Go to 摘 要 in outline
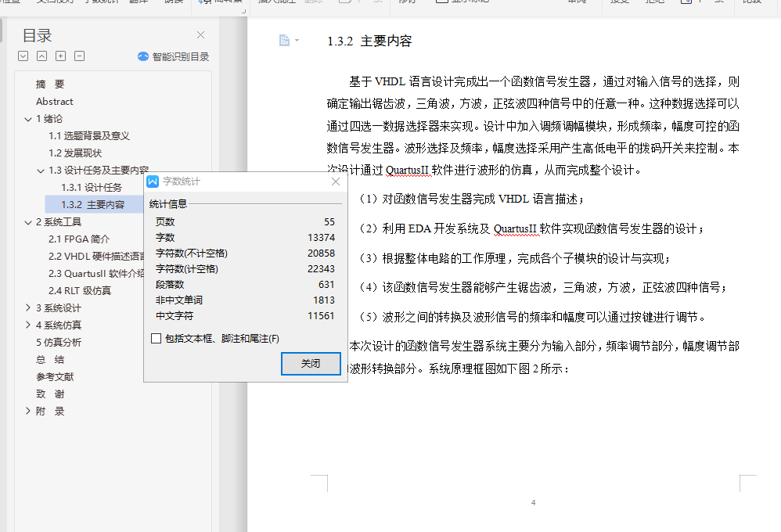Image resolution: width=781 pixels, height=532 pixels. 50,84
